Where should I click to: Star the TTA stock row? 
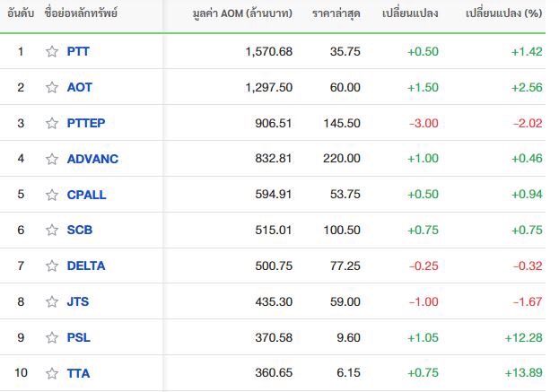pyautogui.click(x=52, y=373)
